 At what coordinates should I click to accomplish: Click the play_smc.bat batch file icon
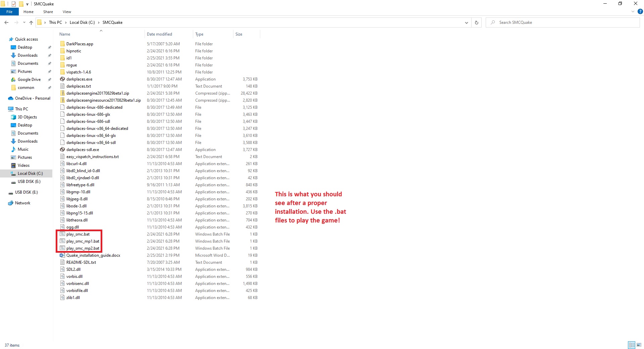click(62, 234)
